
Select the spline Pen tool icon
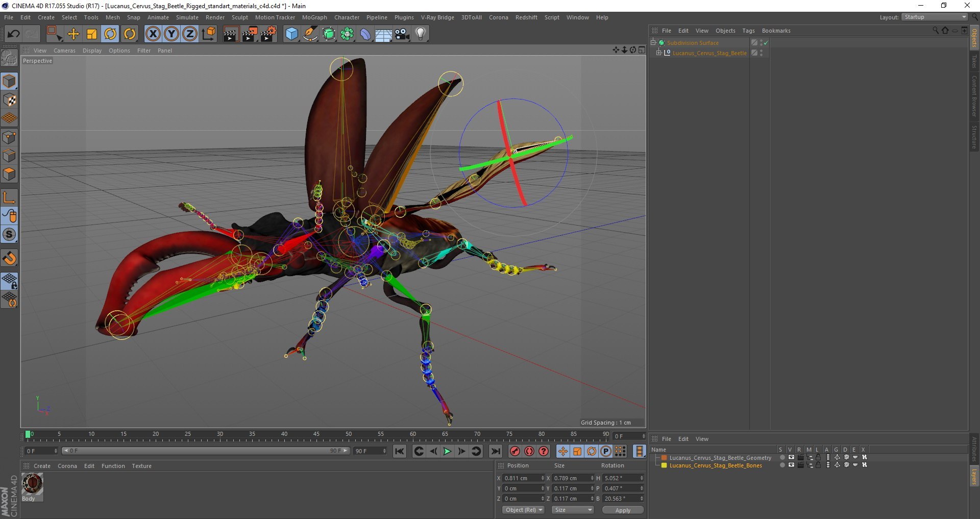pyautogui.click(x=310, y=34)
